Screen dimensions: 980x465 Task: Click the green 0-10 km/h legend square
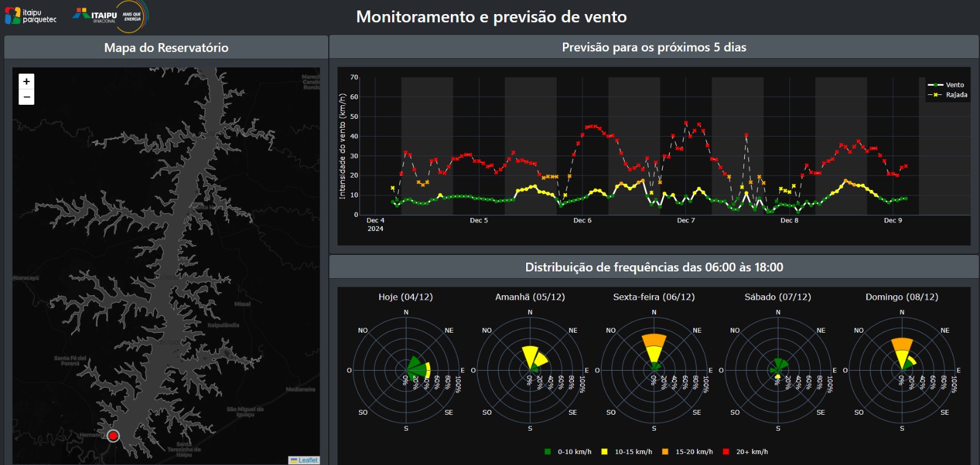pos(548,452)
